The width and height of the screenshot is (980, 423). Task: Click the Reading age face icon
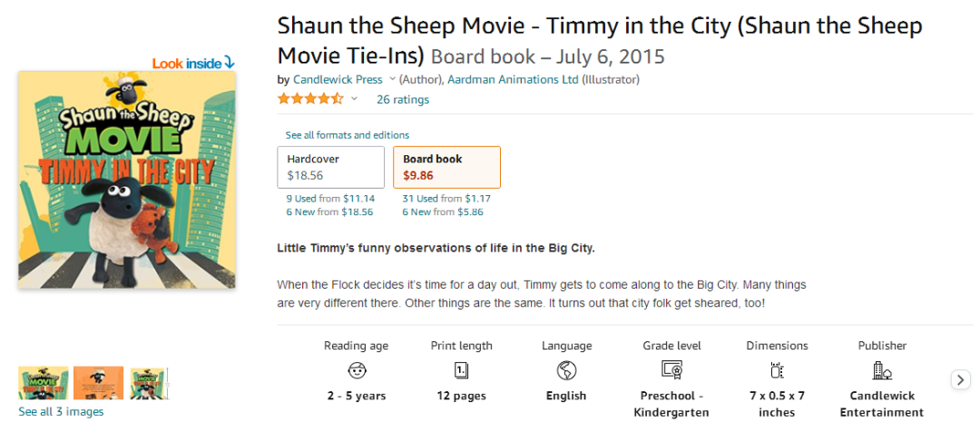point(357,370)
